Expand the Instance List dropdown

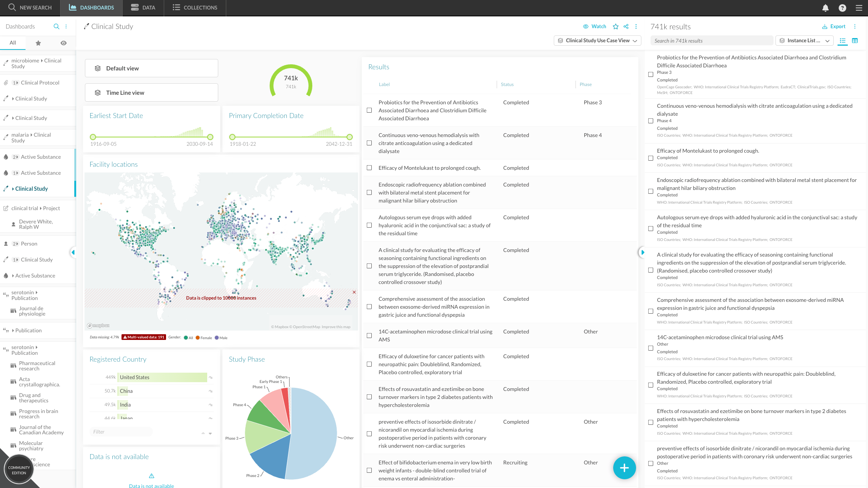[x=804, y=41]
